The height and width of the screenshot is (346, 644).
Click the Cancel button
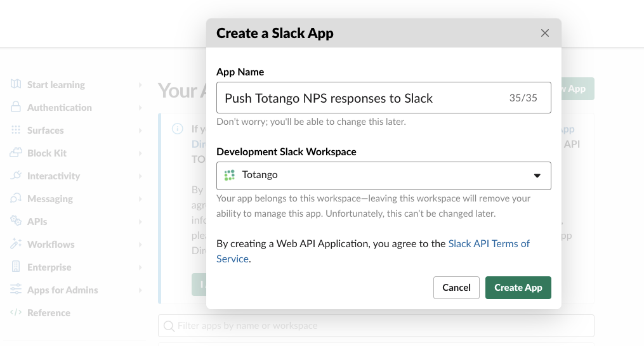[x=456, y=288]
